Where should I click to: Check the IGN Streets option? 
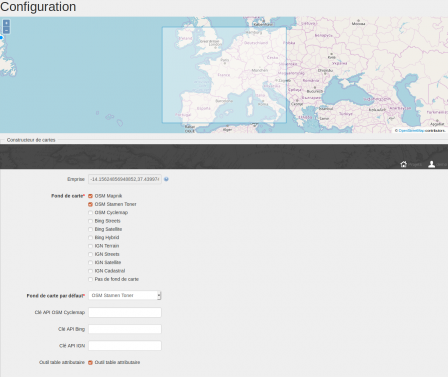point(90,254)
